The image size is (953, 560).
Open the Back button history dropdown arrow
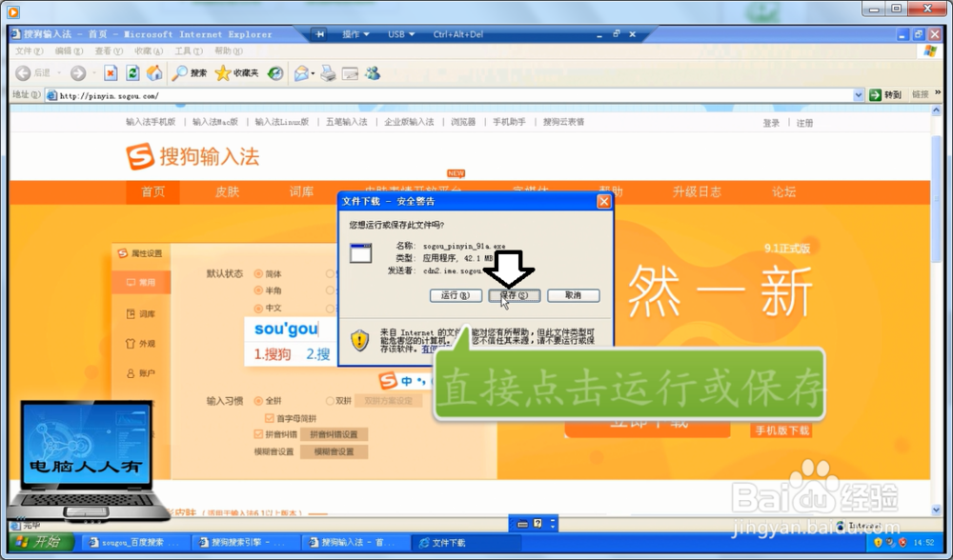tap(59, 73)
